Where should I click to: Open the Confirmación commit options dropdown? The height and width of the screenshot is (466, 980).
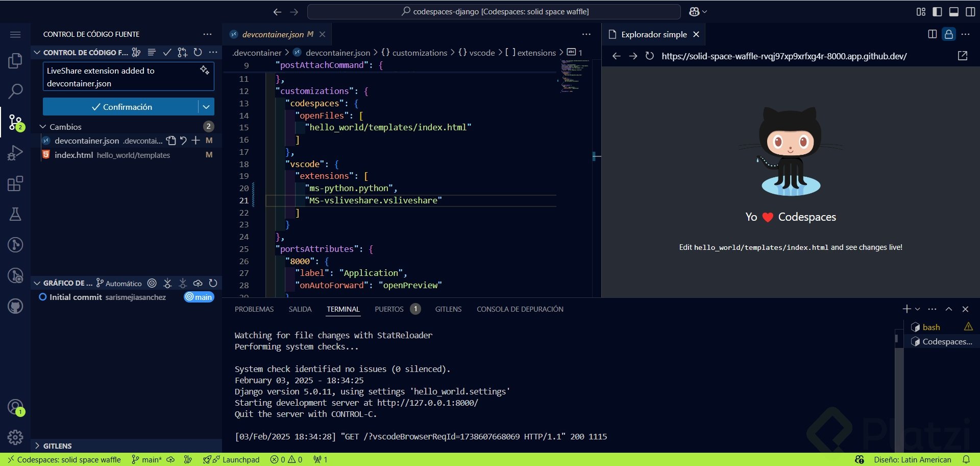click(x=206, y=107)
